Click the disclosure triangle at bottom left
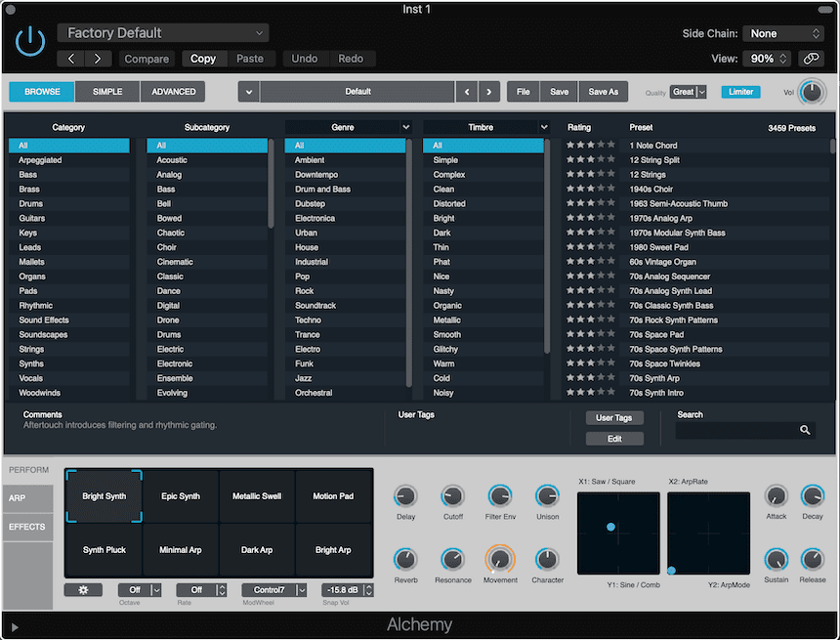This screenshot has width=840, height=640. point(15,626)
